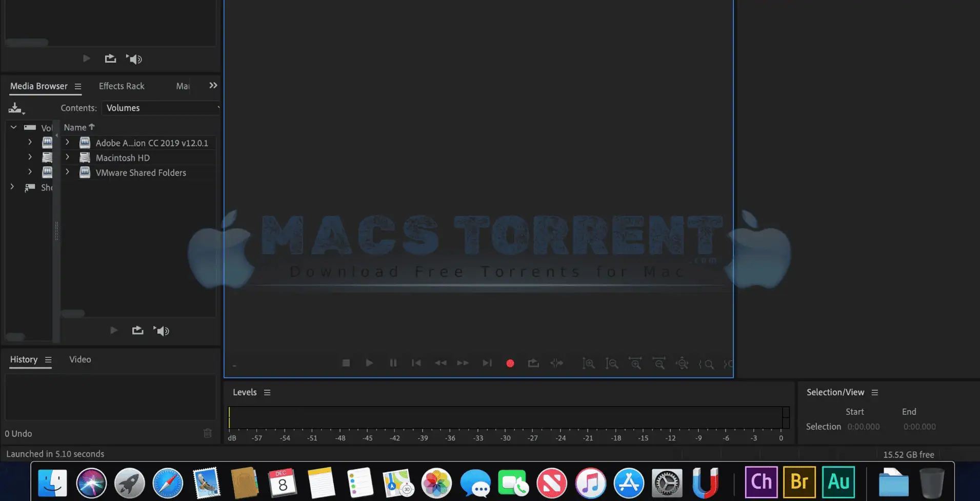Start recording with the red Record button
The width and height of the screenshot is (980, 501).
click(510, 363)
